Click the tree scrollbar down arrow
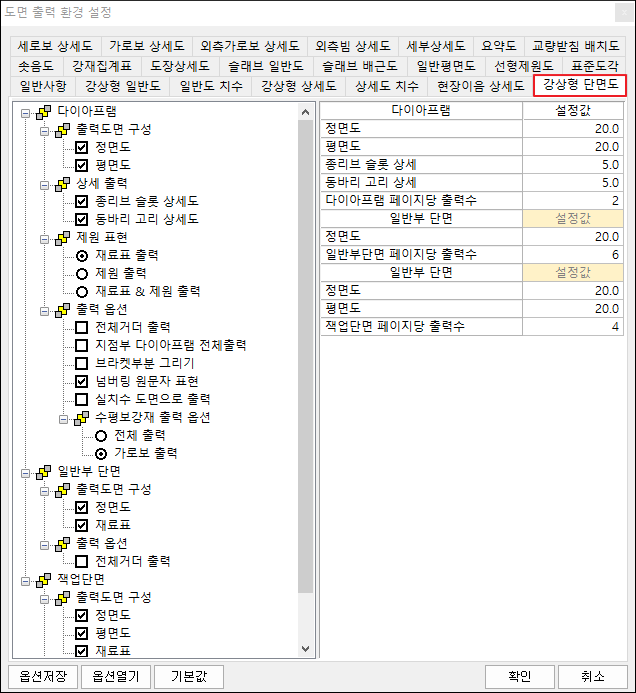Viewport: 636px width, 693px height. pos(305,649)
